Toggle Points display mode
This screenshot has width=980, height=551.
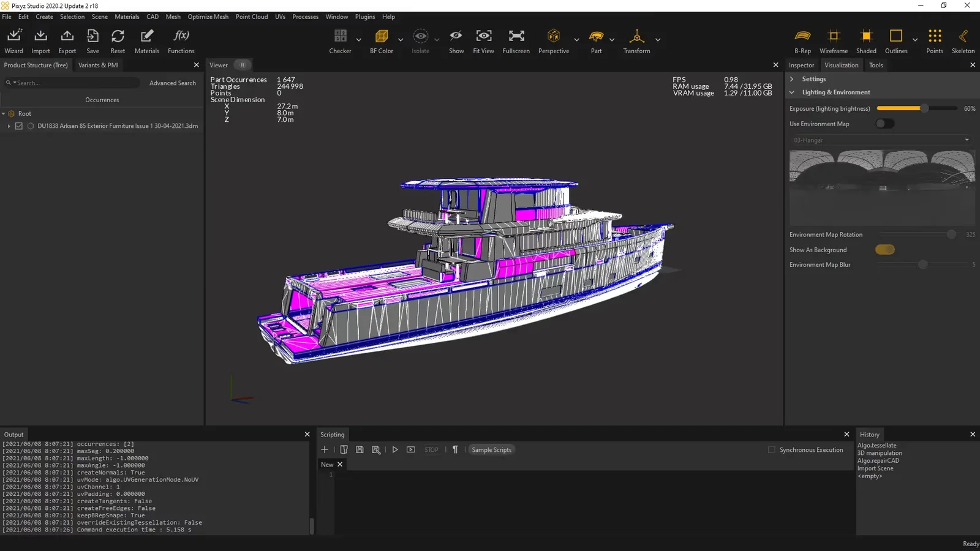(935, 36)
